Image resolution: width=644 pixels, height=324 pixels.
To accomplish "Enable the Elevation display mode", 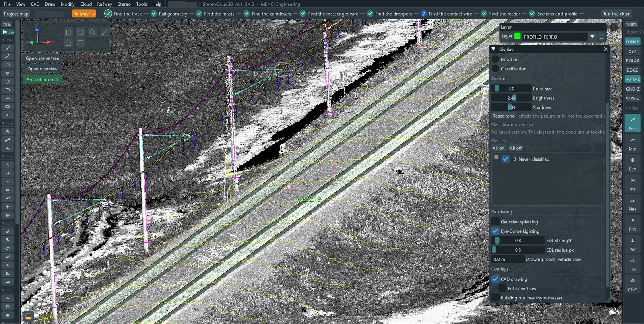I will (x=495, y=59).
